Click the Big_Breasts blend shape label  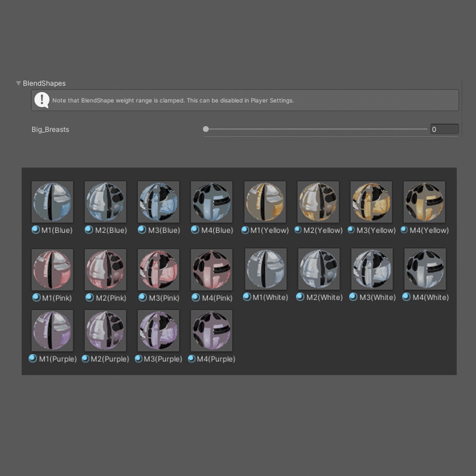(50, 130)
